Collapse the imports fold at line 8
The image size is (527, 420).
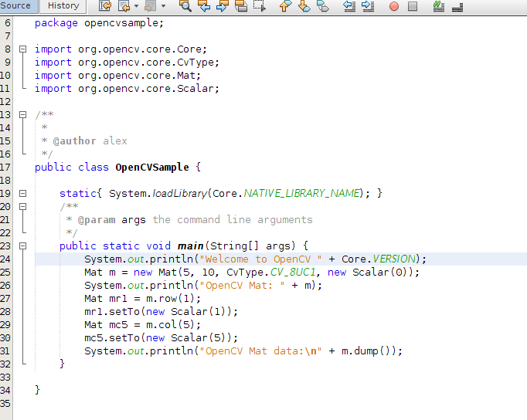tap(23, 49)
